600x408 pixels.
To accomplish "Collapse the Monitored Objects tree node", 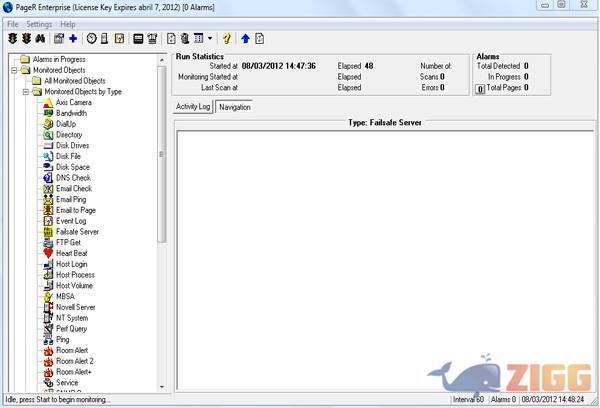I will (15, 70).
